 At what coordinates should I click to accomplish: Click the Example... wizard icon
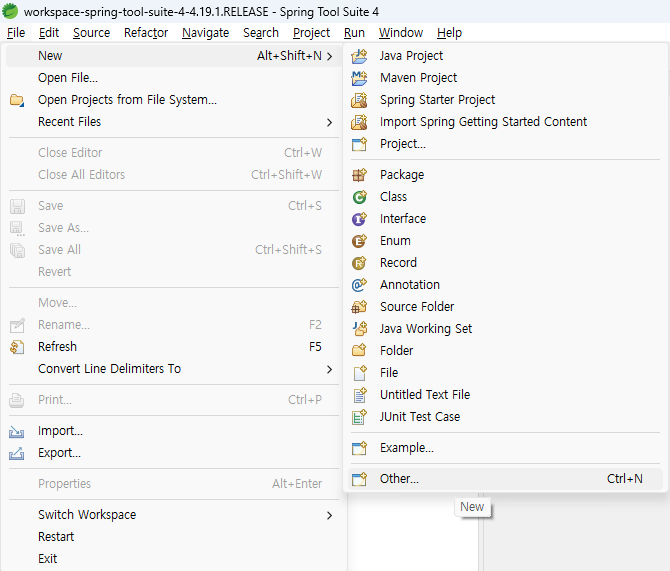click(359, 448)
